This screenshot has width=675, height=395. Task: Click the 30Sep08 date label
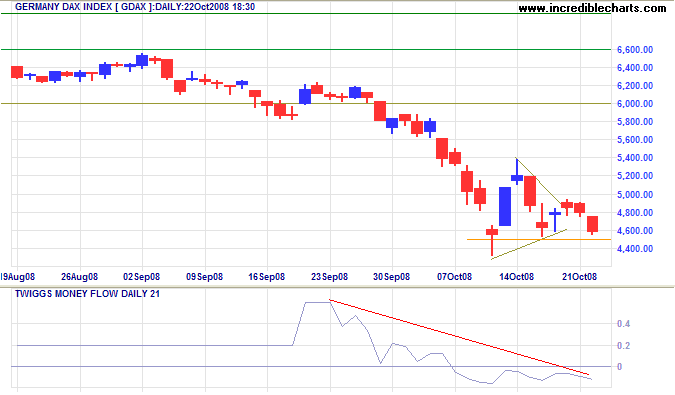[391, 277]
